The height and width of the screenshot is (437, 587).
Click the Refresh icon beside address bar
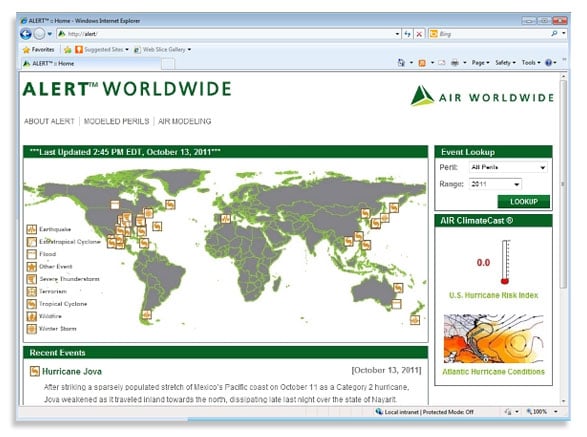click(407, 34)
